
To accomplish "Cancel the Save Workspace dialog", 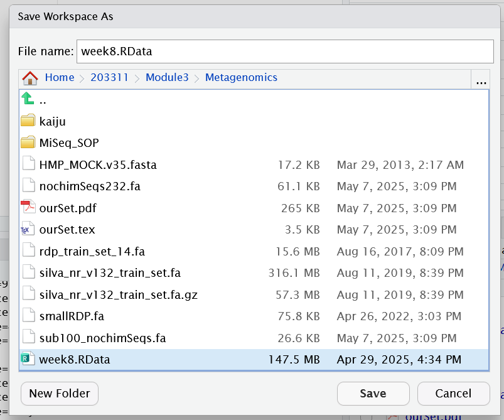I will point(454,393).
